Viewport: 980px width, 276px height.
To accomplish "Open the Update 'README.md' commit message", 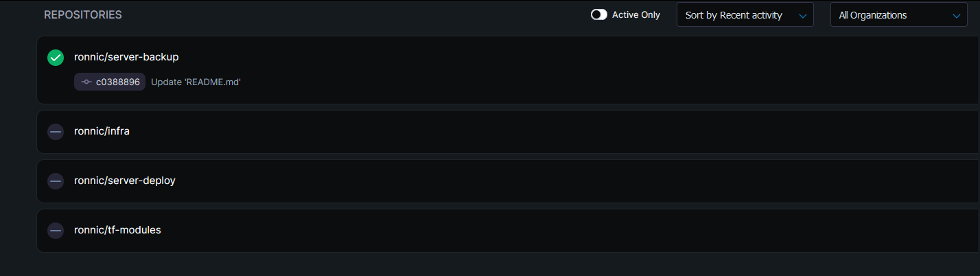I will [196, 82].
